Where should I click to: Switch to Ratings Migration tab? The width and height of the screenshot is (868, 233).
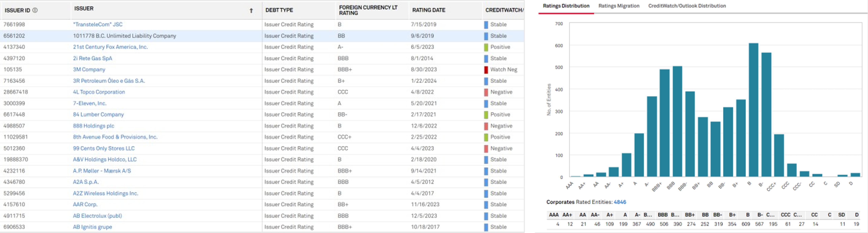coord(619,6)
